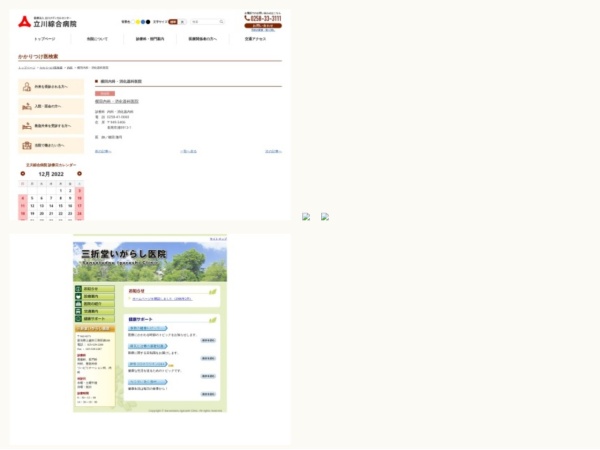Click the emergency outpatient bed icon, third sidebar card

27,126
